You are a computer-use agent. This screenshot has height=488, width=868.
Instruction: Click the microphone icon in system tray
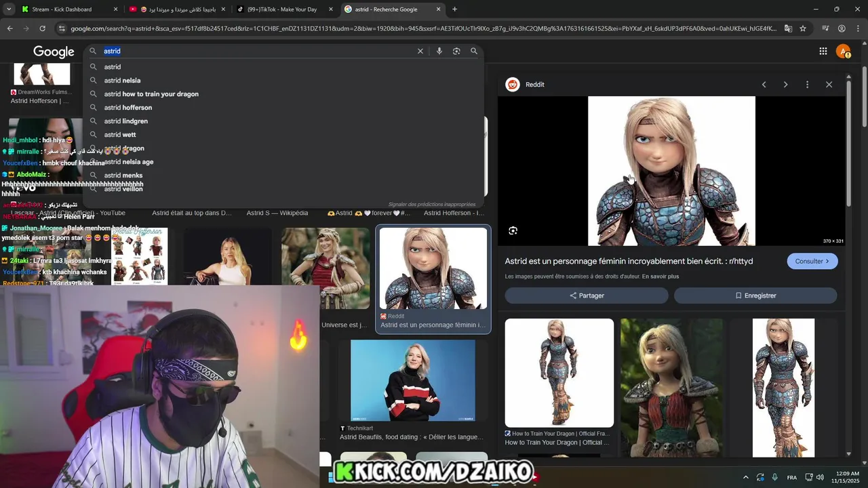775,477
